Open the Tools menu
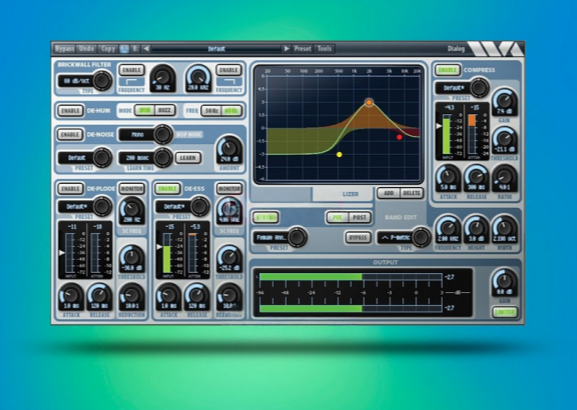Screen dimensions: 577x410 [324, 49]
